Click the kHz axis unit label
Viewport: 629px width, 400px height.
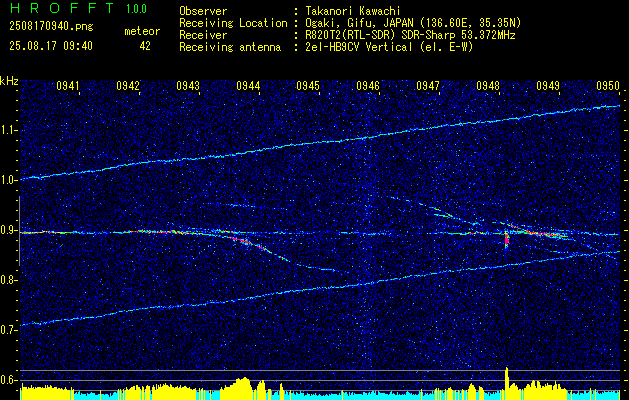pos(9,81)
